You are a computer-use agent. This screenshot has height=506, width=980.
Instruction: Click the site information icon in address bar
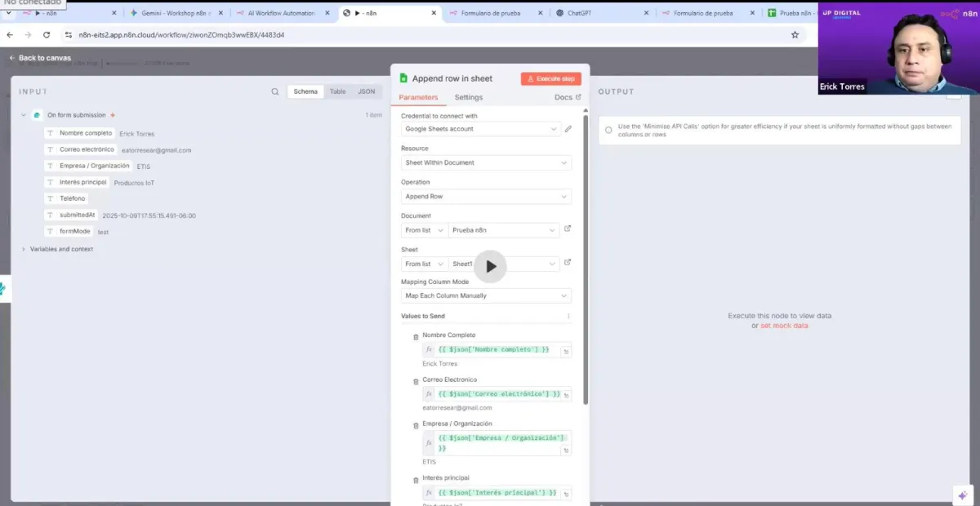69,35
